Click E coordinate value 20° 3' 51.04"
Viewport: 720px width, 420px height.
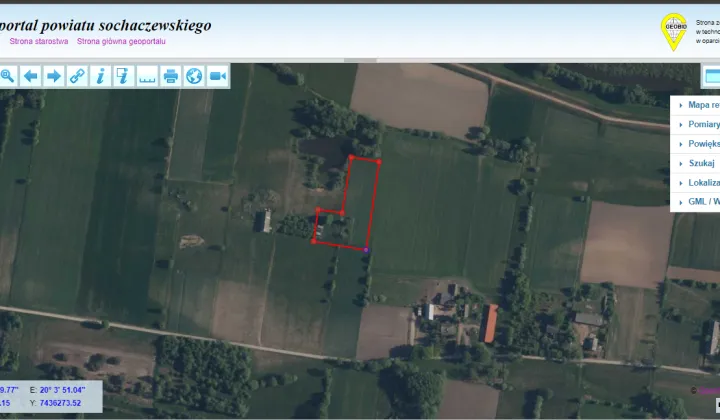(62, 390)
